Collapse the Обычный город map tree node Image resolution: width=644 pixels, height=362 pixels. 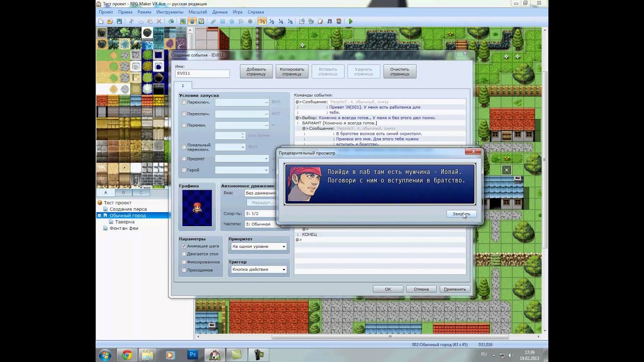point(99,216)
